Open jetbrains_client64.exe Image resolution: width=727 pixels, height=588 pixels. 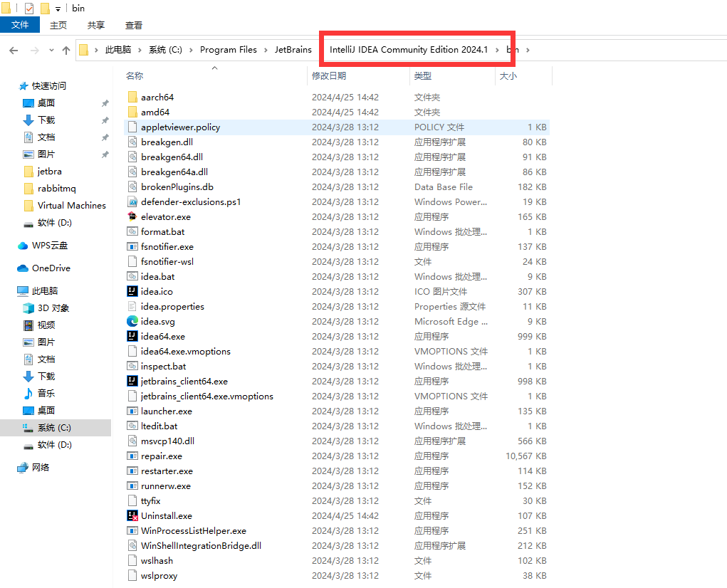coord(181,381)
